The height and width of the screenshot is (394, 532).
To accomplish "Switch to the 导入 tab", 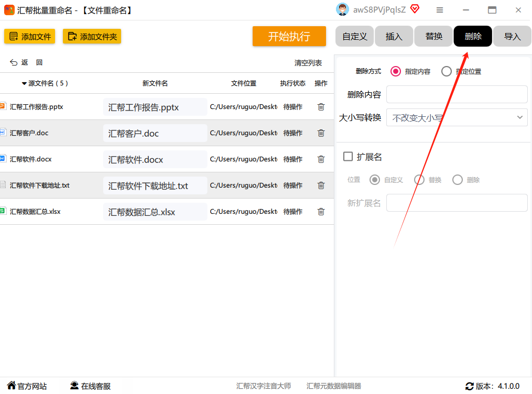I will pos(512,36).
